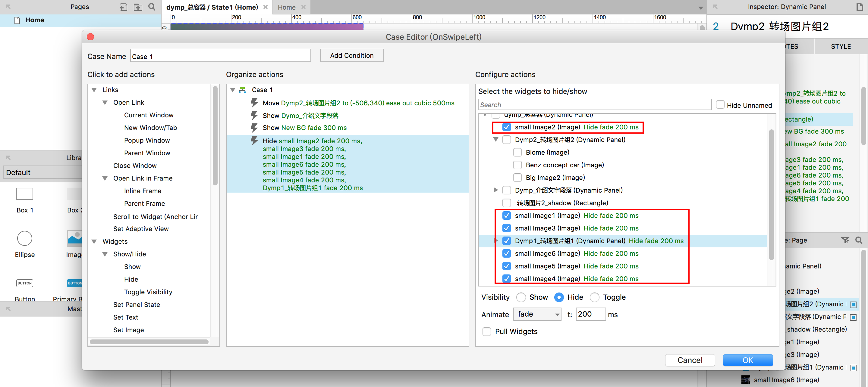Expand the Dymp_介绍文字段落 dynamic panel tree item
Screen dimensions: 868x387
pos(495,190)
